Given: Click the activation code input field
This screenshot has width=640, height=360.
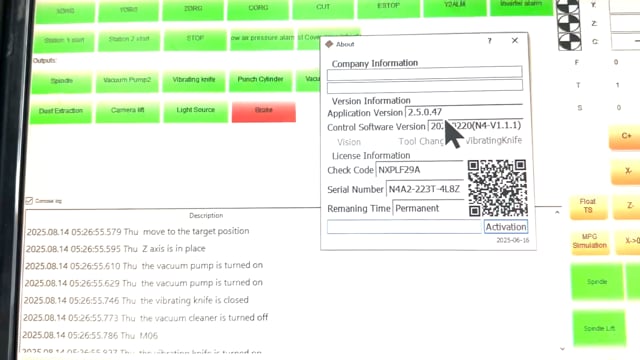Looking at the screenshot, I should 404,227.
